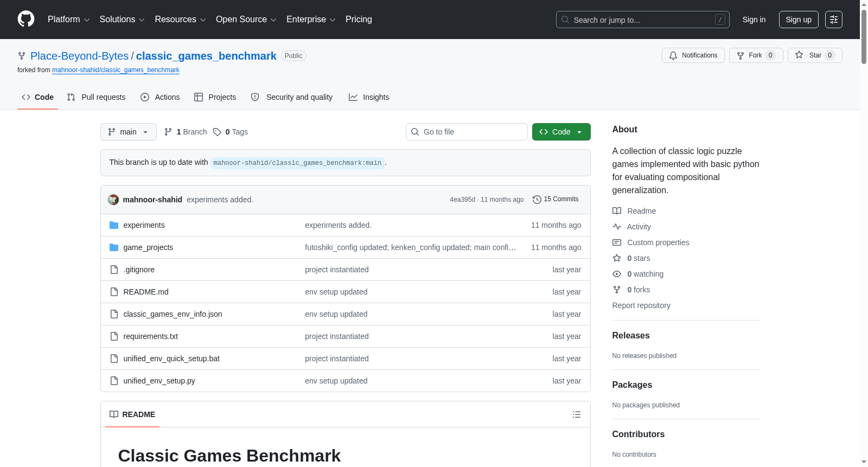Click the fork icon beside 0 forks
Image resolution: width=868 pixels, height=467 pixels.
(617, 290)
